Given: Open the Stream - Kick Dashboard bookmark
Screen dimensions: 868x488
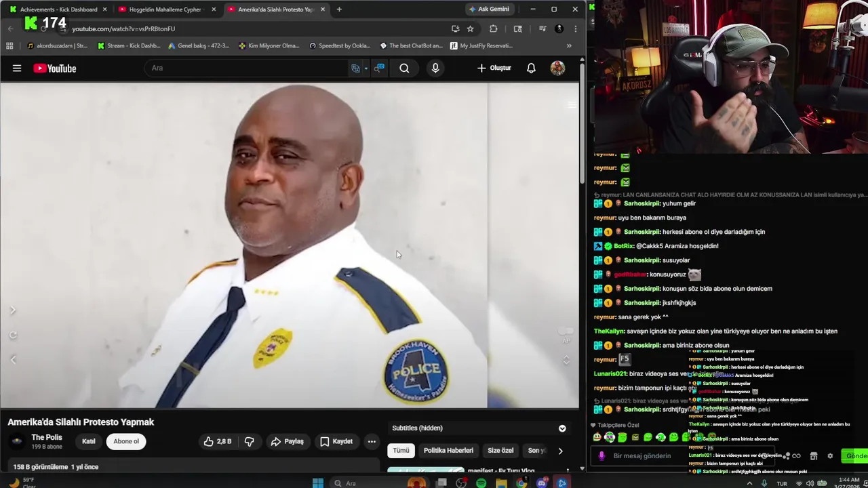Looking at the screenshot, I should [x=129, y=46].
